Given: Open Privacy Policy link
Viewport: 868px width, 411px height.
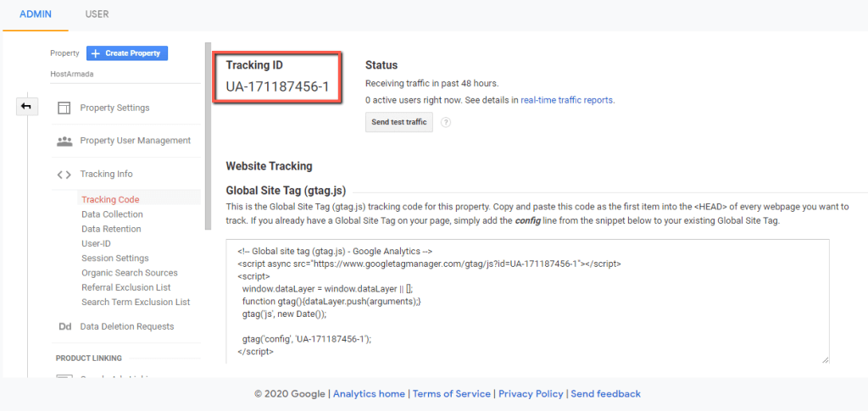Looking at the screenshot, I should (531, 394).
